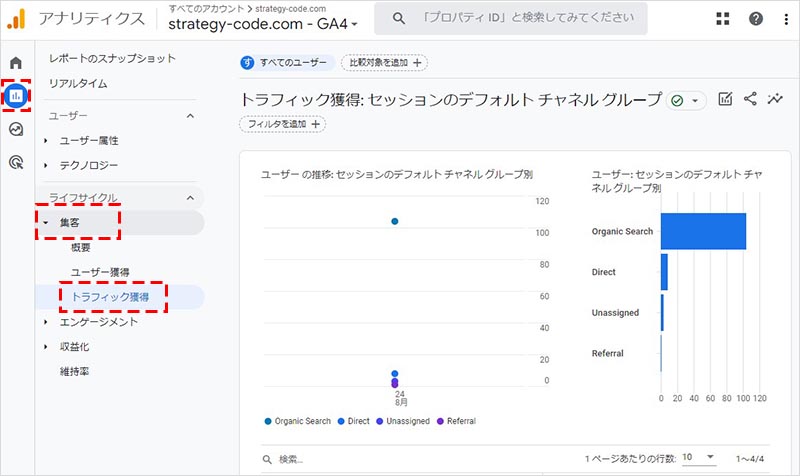Open the rows per page dropdown
Image resolution: width=800 pixels, height=476 pixels.
[x=699, y=457]
